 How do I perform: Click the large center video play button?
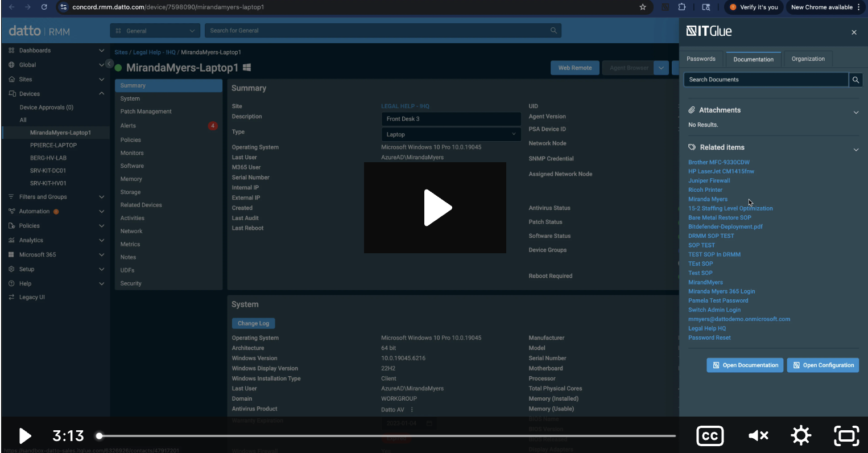[x=435, y=208]
